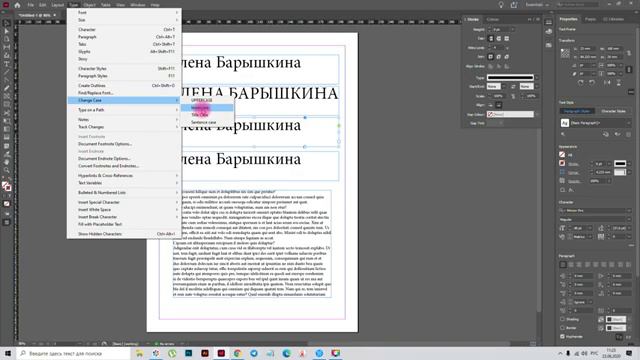Viewport: 640px width, 360px height.
Task: Click the Paragraph Styles button
Action: [x=577, y=111]
